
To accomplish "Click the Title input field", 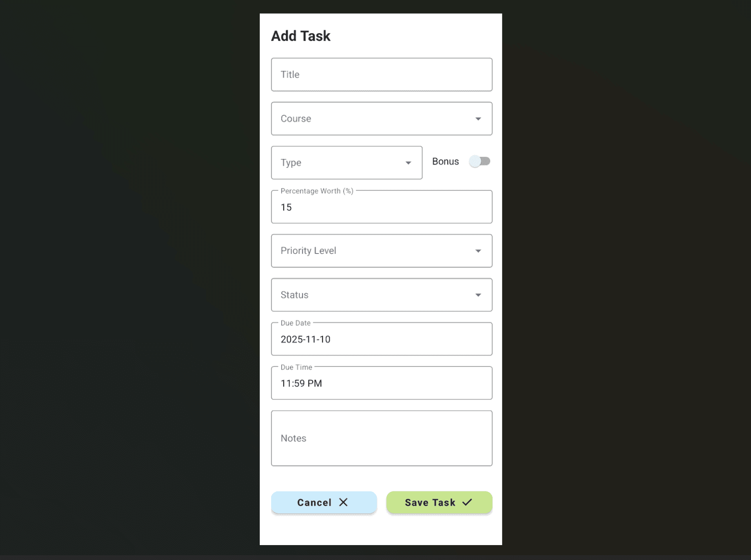I will [381, 75].
